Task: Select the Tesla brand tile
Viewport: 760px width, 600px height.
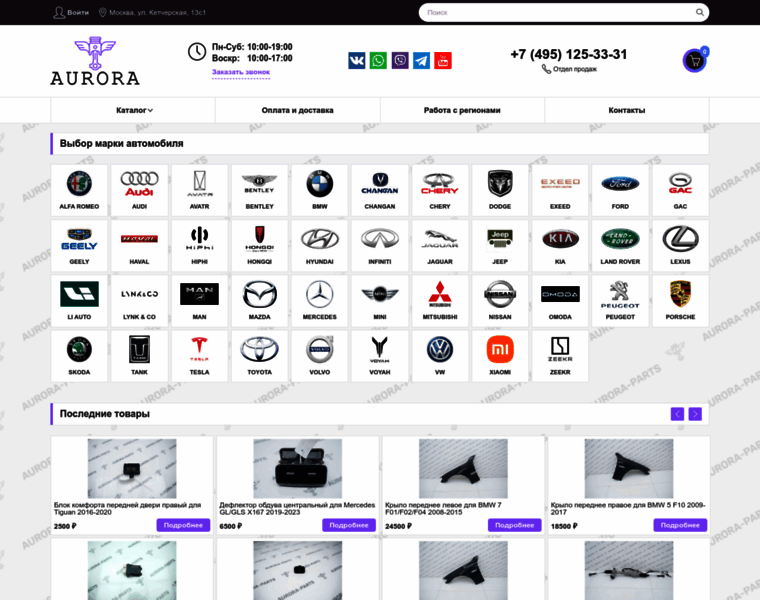Action: pos(199,356)
